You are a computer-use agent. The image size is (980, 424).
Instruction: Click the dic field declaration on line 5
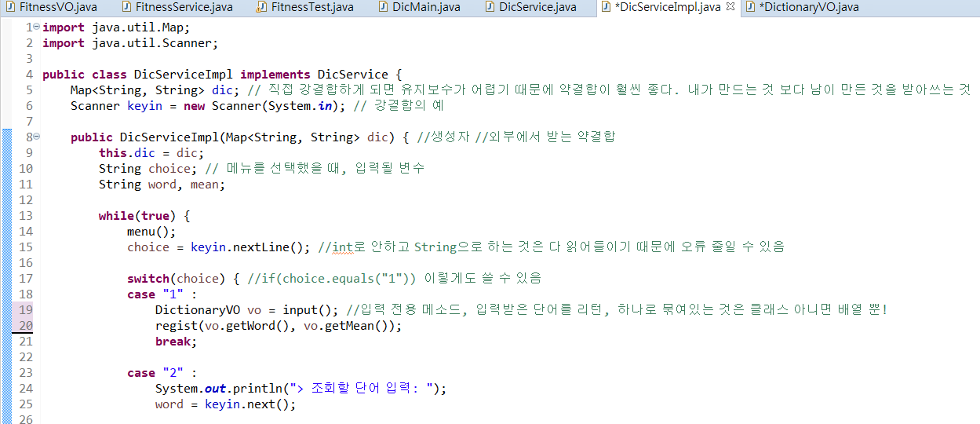[222, 90]
